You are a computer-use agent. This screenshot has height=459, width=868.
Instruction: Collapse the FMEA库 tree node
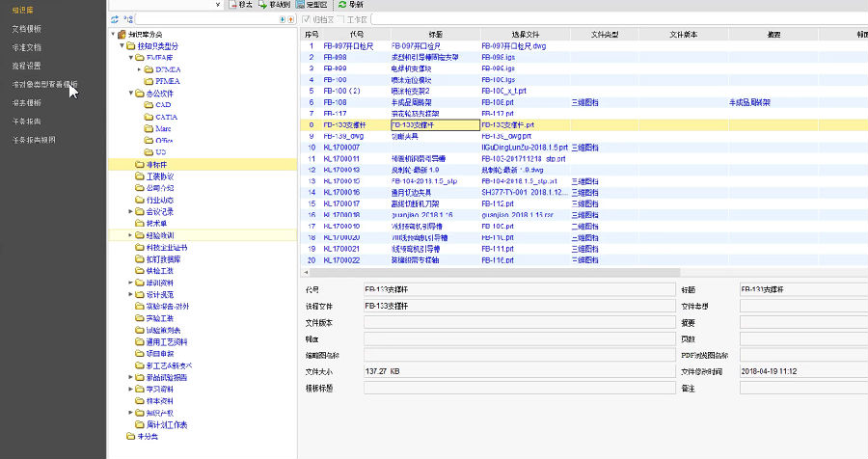(130, 58)
